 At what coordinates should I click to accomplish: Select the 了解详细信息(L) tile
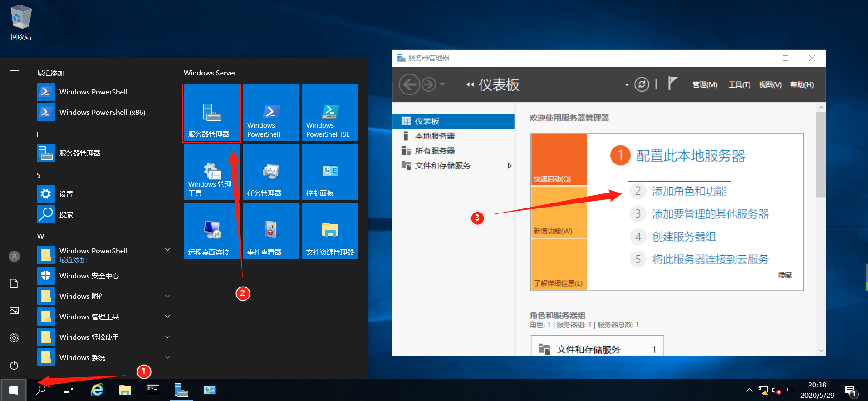[x=559, y=264]
